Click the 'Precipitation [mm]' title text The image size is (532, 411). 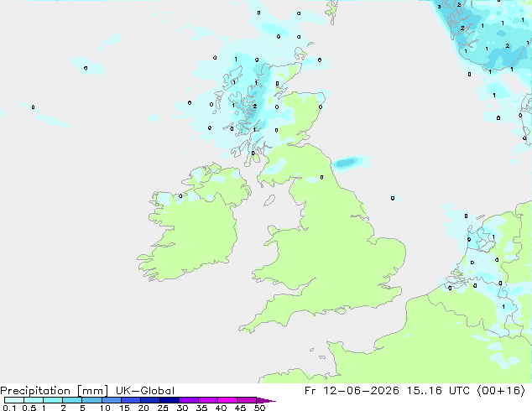tap(55, 391)
